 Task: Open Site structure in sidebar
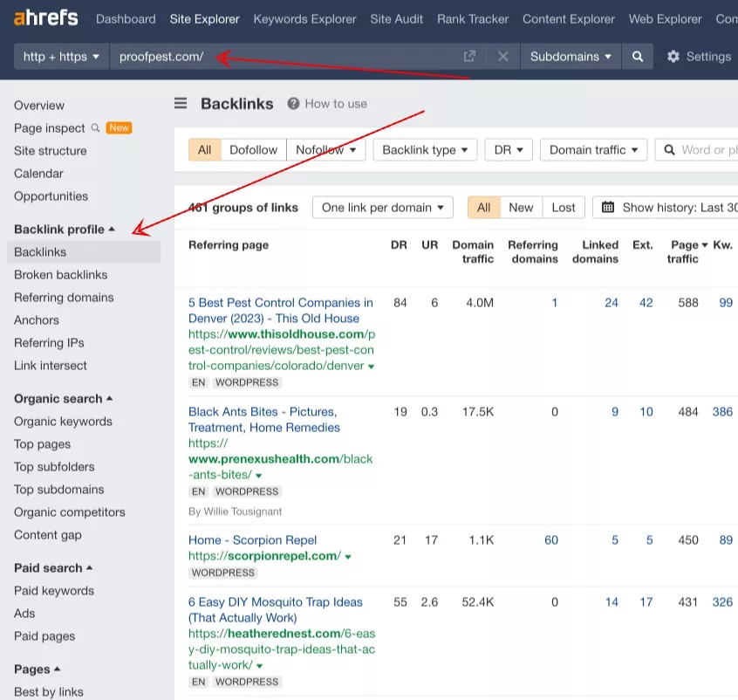click(x=51, y=151)
